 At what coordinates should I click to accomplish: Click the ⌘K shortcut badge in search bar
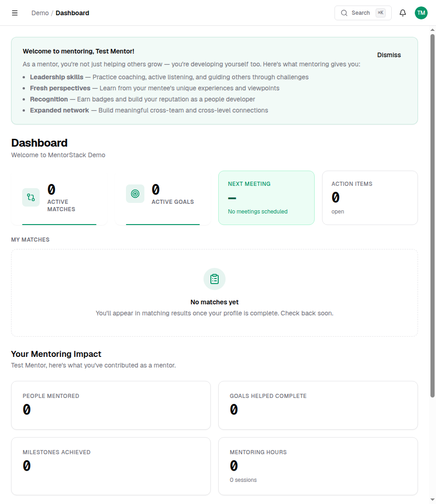click(x=380, y=12)
